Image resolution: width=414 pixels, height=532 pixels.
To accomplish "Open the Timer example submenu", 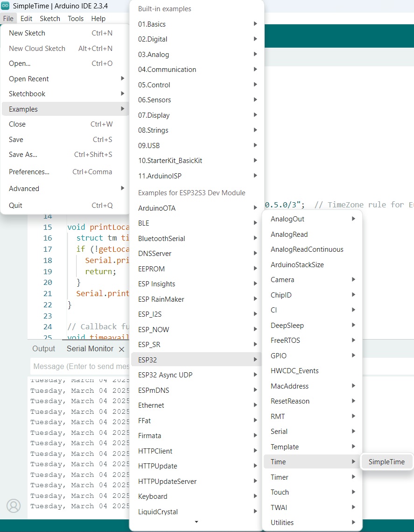I will point(313,477).
